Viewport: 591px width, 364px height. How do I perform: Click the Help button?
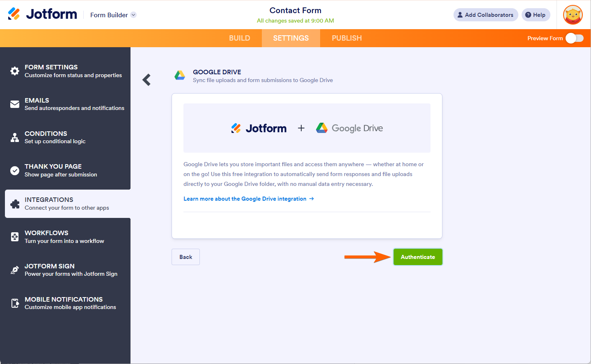[536, 15]
